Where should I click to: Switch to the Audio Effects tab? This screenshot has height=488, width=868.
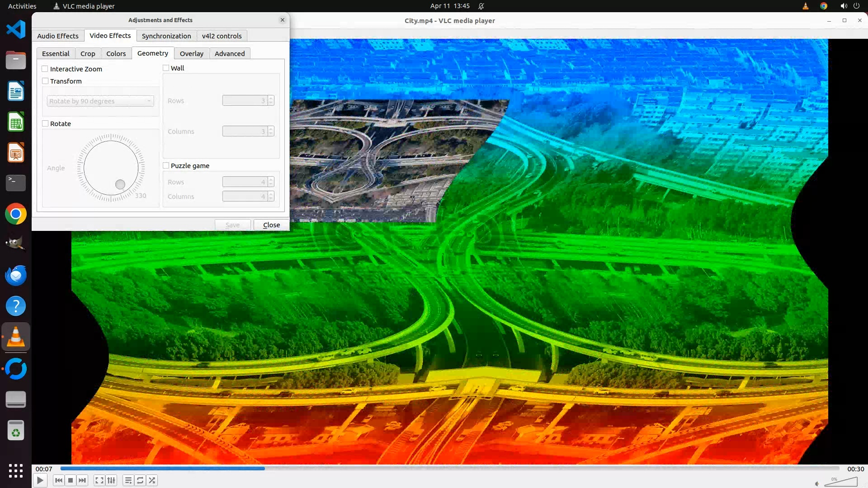(x=58, y=36)
